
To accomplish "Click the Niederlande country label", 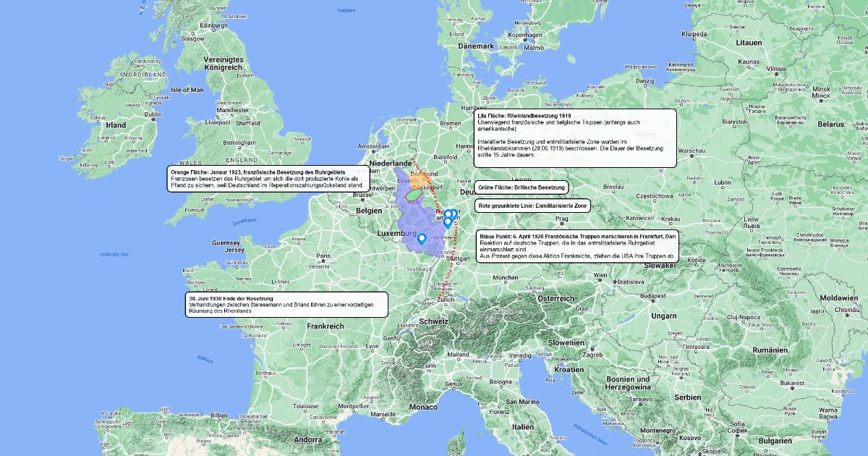I will tap(391, 164).
